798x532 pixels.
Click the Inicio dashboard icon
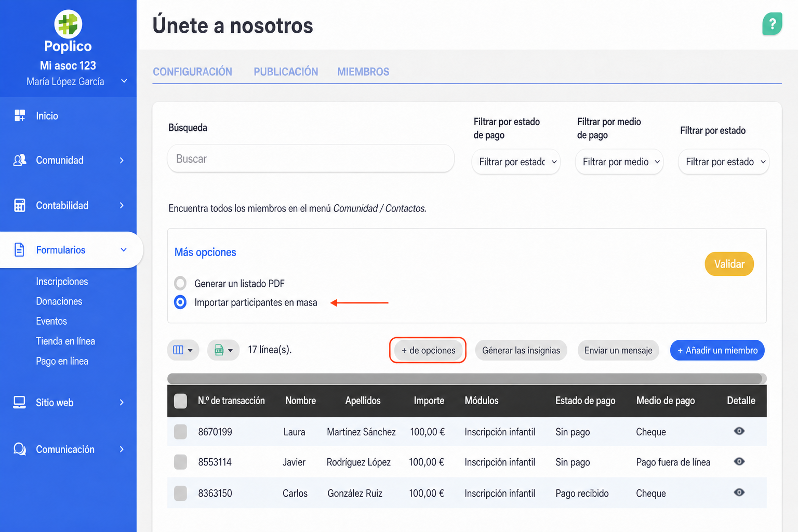pos(20,116)
